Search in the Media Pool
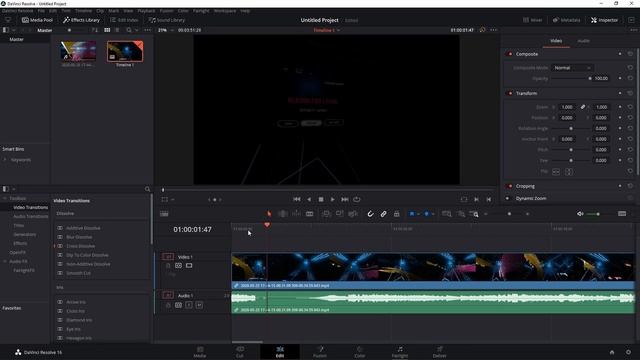The image size is (640, 360). pos(129,30)
